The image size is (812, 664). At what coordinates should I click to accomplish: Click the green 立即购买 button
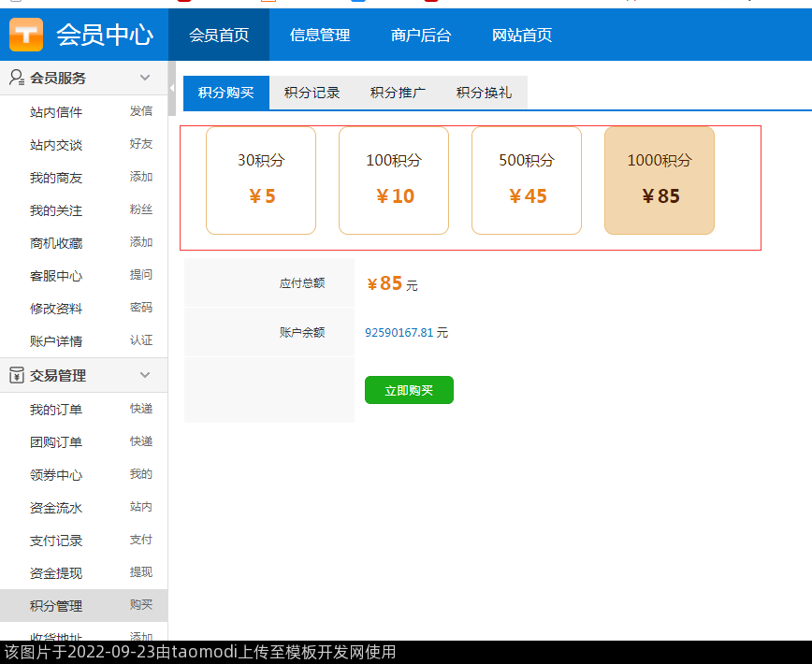point(409,390)
